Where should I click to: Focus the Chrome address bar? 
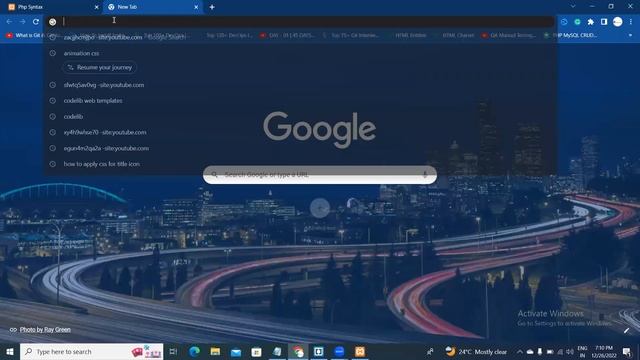[x=300, y=22]
